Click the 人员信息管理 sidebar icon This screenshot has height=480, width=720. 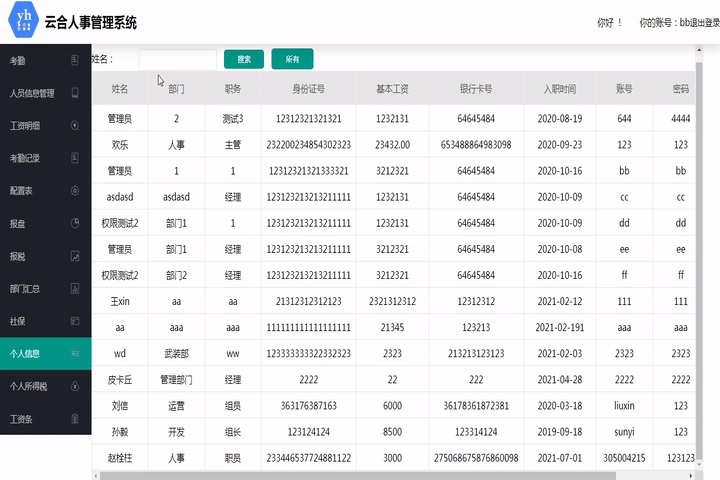coord(75,93)
